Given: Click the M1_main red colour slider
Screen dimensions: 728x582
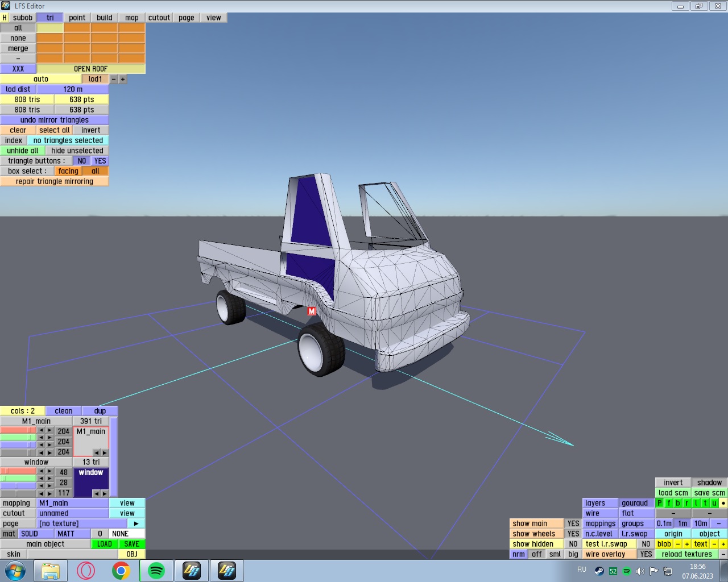Looking at the screenshot, I should tap(18, 430).
